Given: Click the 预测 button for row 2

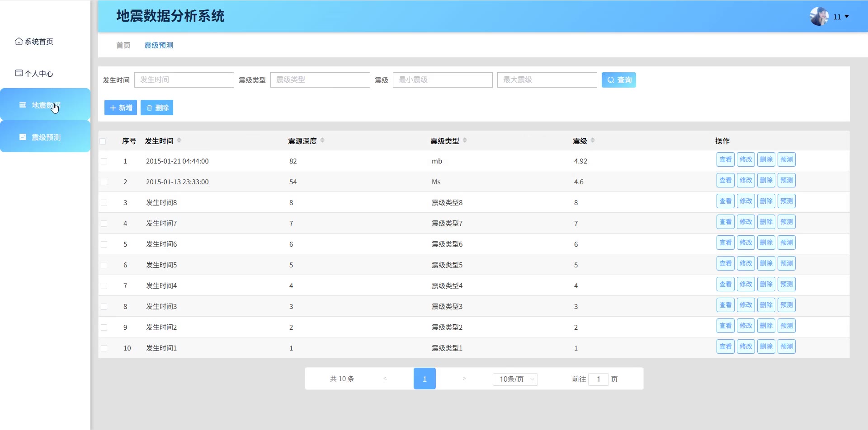Looking at the screenshot, I should click(x=786, y=180).
